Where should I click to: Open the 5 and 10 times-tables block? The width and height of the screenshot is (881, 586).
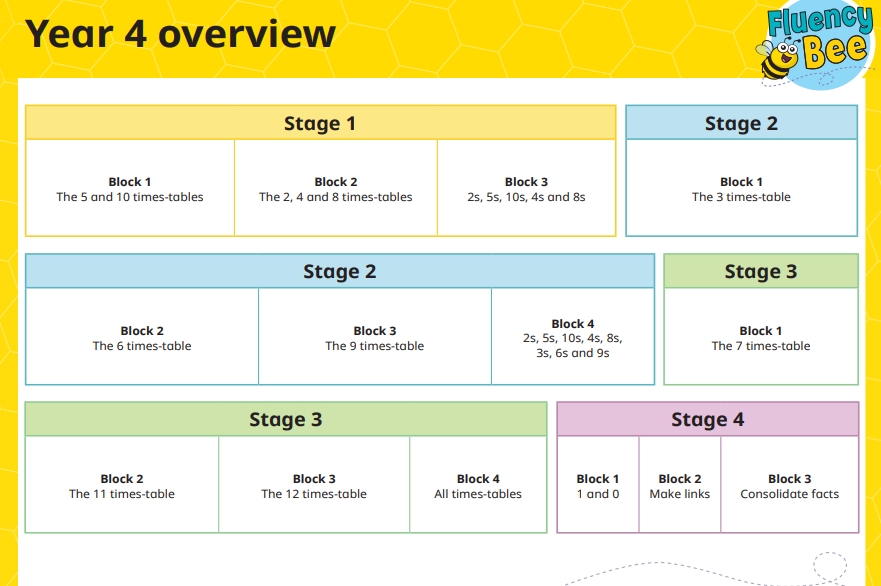(130, 189)
